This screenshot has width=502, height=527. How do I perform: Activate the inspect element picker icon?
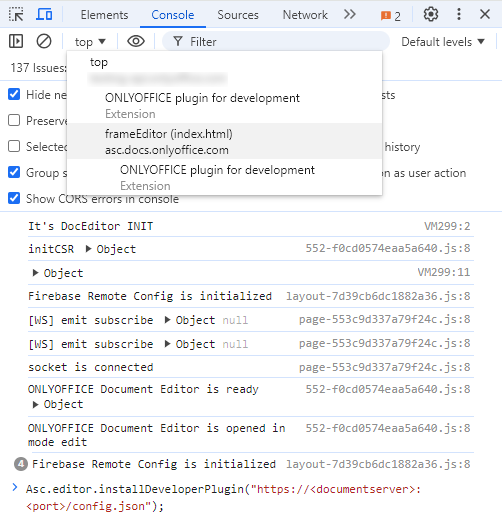click(16, 14)
